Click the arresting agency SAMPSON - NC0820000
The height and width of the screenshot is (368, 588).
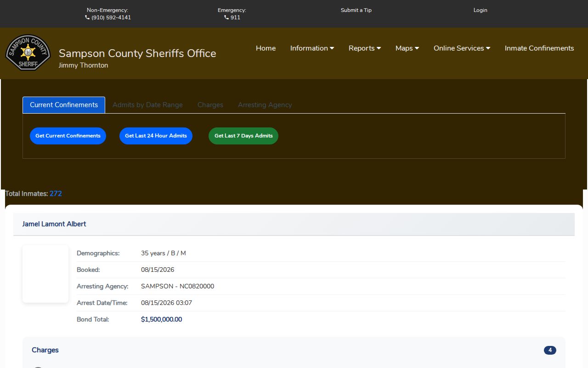tap(177, 286)
